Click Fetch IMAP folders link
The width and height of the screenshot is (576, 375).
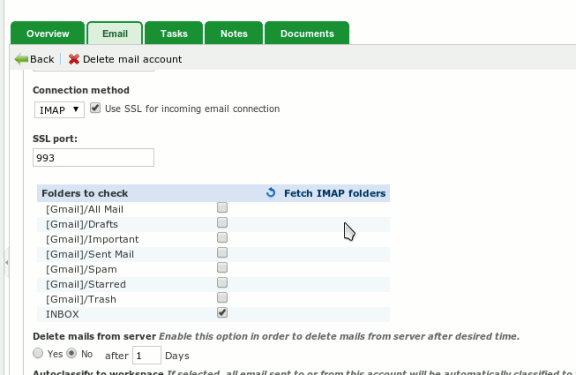[335, 193]
